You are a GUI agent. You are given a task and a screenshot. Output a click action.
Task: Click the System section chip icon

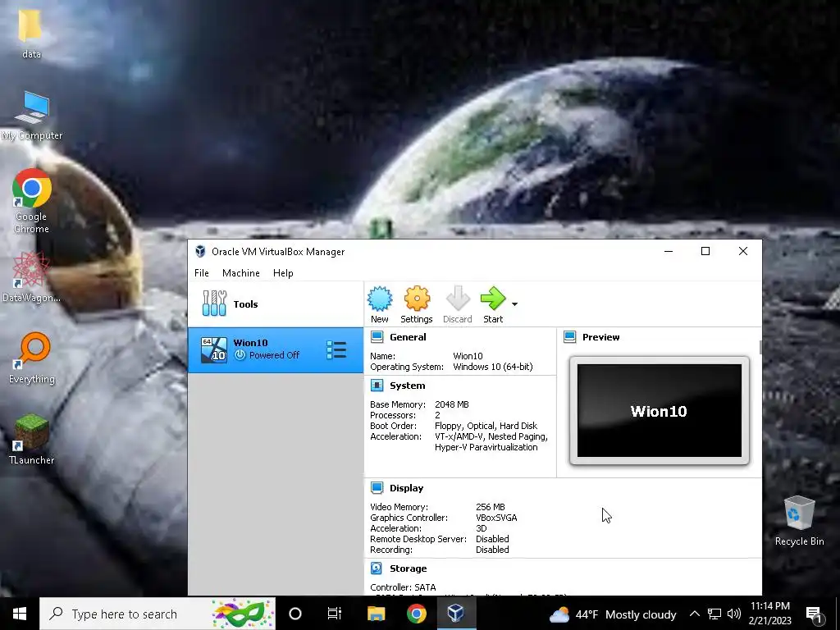[377, 386]
